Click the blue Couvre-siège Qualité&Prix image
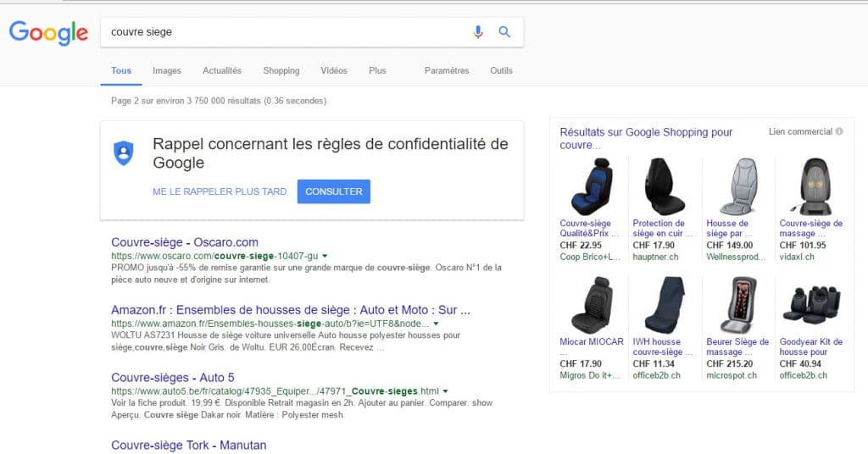The height and width of the screenshot is (454, 868). point(592,187)
